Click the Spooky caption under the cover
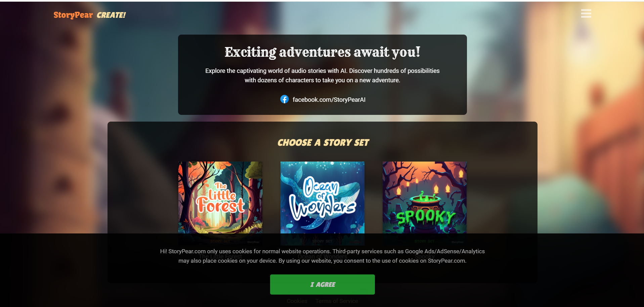The height and width of the screenshot is (307, 644). (425, 257)
